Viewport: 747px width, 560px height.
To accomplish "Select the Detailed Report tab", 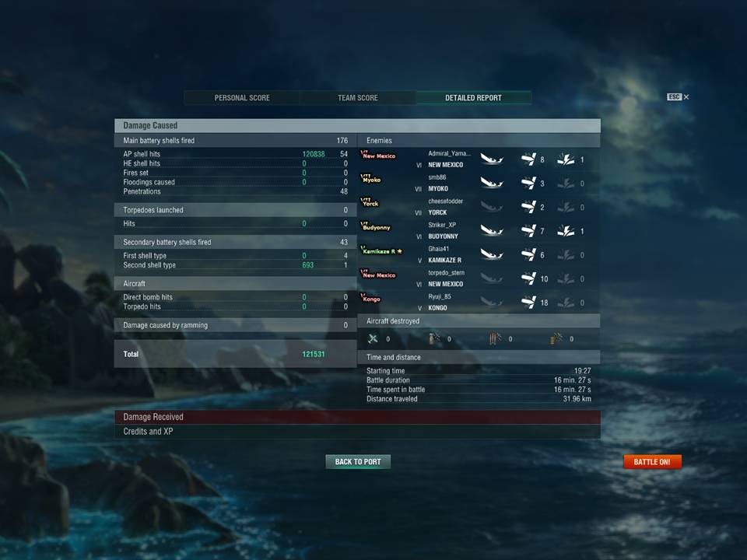I will coord(474,98).
